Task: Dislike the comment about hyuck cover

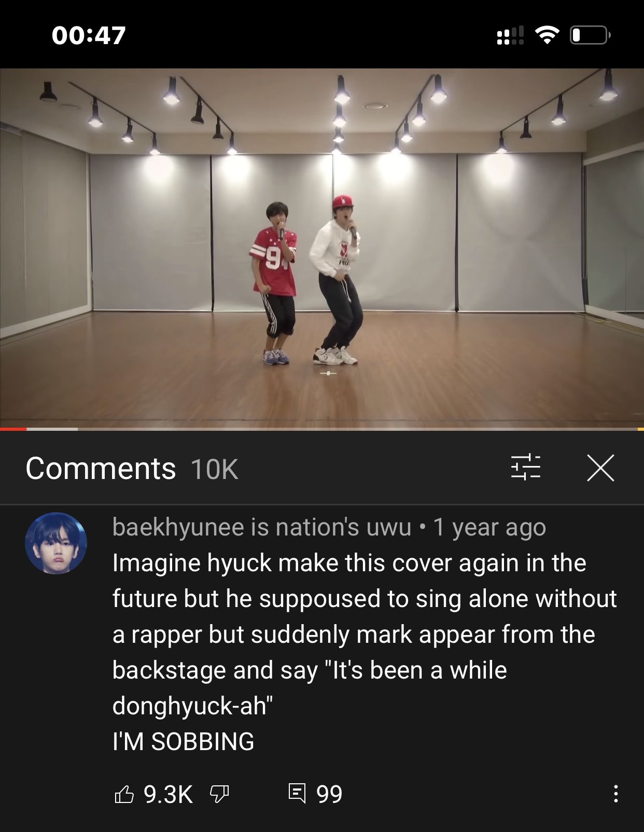Action: [x=219, y=794]
